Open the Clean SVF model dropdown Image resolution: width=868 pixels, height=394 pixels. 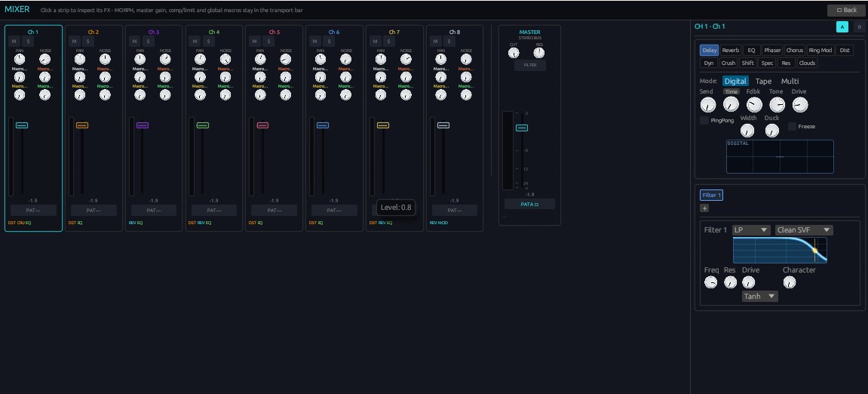coord(804,230)
